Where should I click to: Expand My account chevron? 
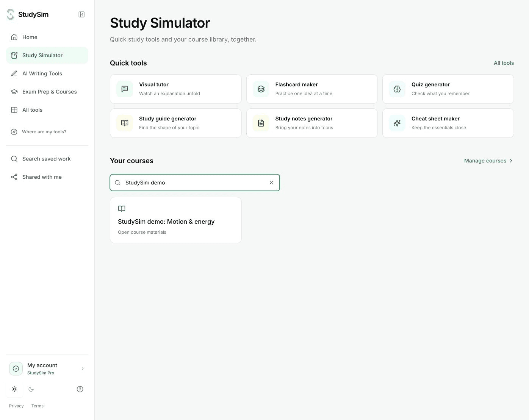point(83,368)
